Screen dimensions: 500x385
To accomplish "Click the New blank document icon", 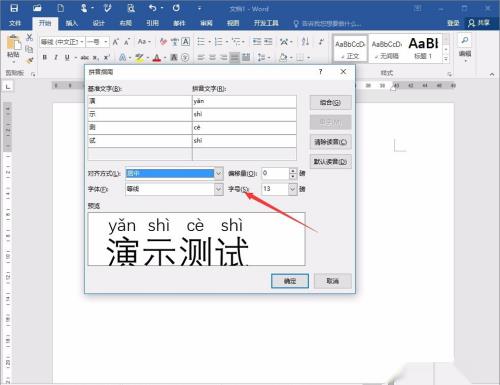I will pos(61,8).
